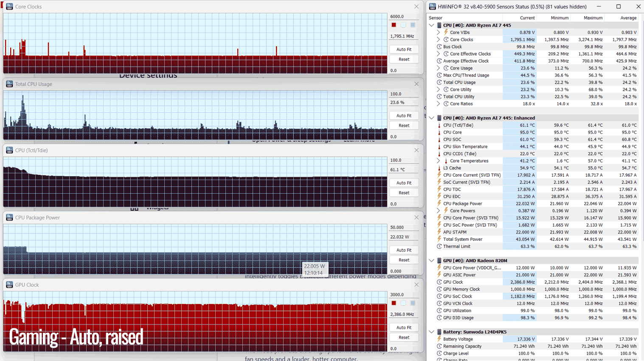Viewport: 644px width, 361px height.
Task: Click the lightning icon of GPU ASIC Power row
Action: [x=439, y=275]
